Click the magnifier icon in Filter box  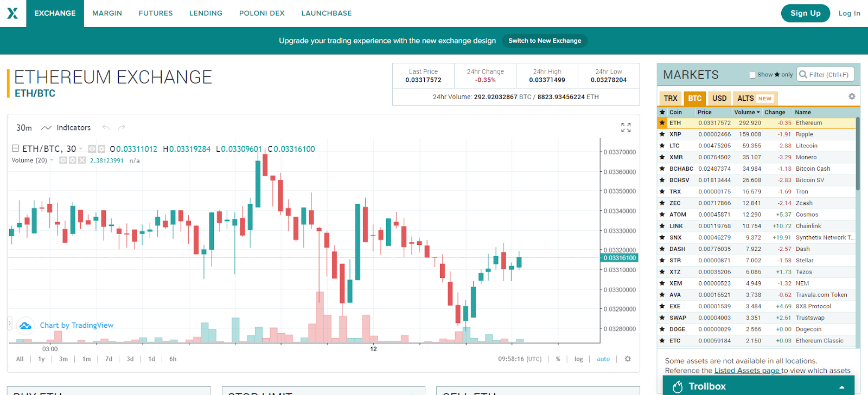pos(803,74)
